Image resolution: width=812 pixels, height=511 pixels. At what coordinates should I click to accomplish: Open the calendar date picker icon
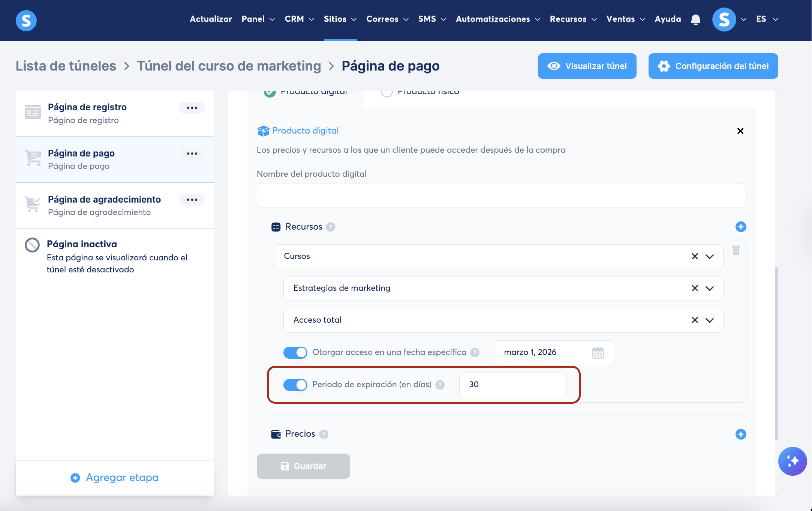point(598,353)
